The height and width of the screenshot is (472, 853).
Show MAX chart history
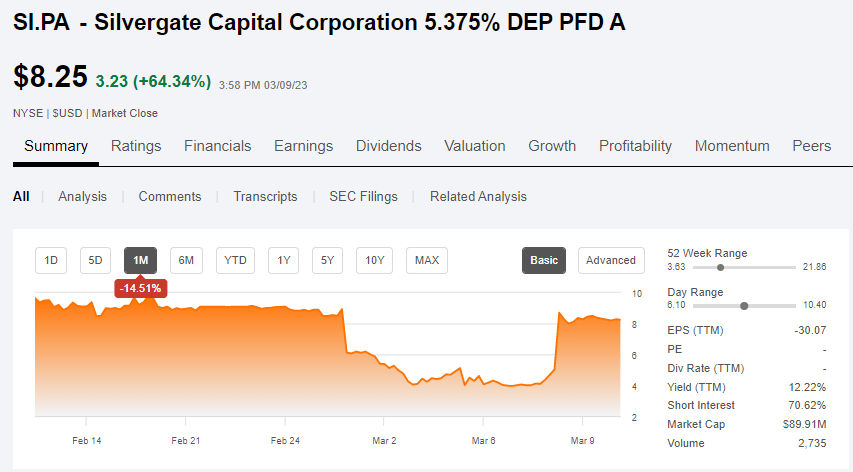click(x=427, y=260)
